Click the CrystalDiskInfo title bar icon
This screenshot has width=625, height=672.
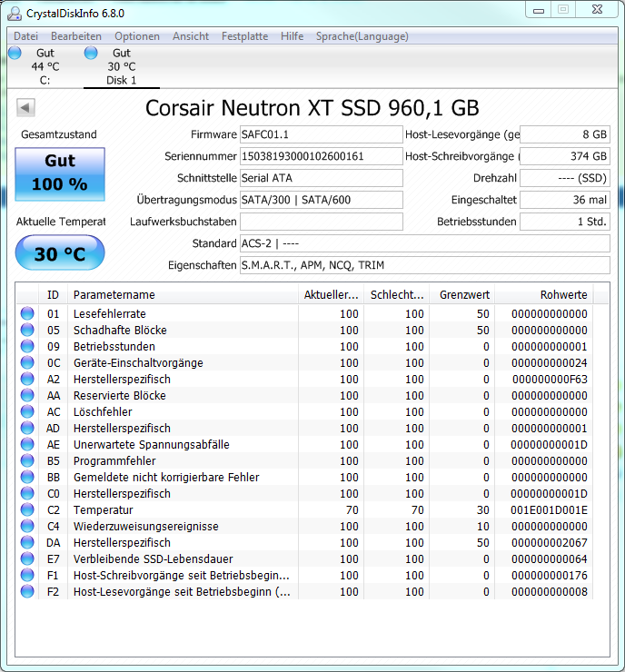pos(15,14)
